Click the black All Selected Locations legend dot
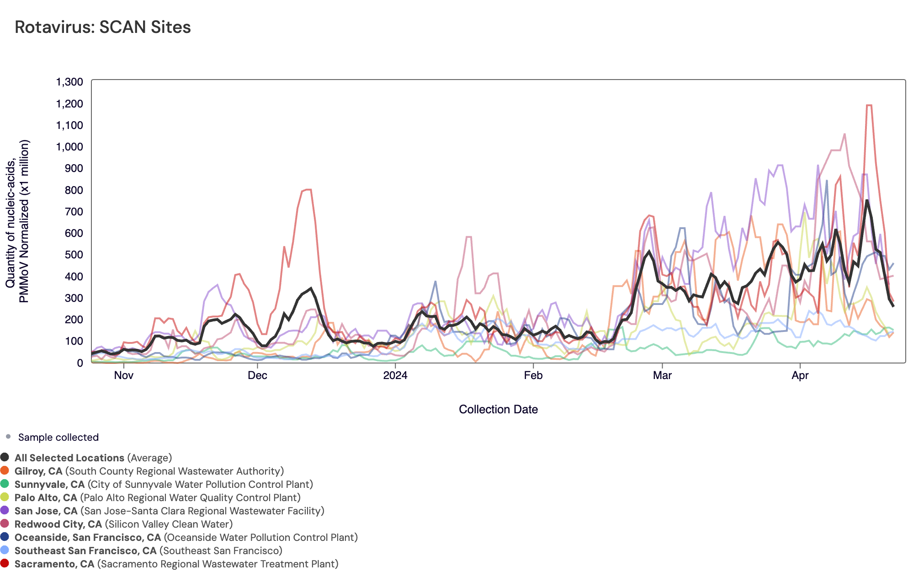This screenshot has width=924, height=577. (5, 457)
